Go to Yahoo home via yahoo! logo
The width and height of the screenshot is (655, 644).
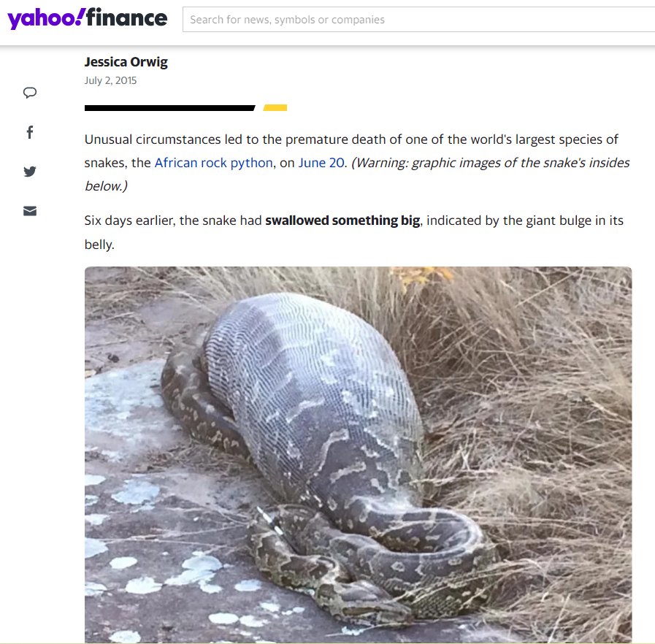pos(46,19)
